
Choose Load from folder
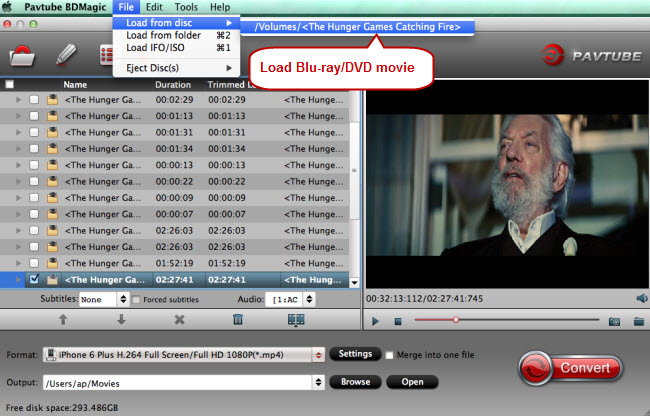pyautogui.click(x=176, y=35)
